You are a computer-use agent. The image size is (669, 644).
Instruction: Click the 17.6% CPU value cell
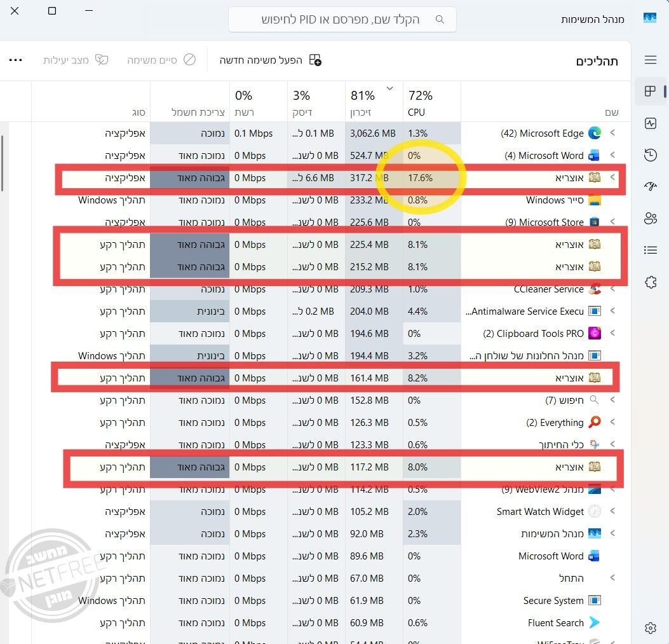tap(431, 177)
